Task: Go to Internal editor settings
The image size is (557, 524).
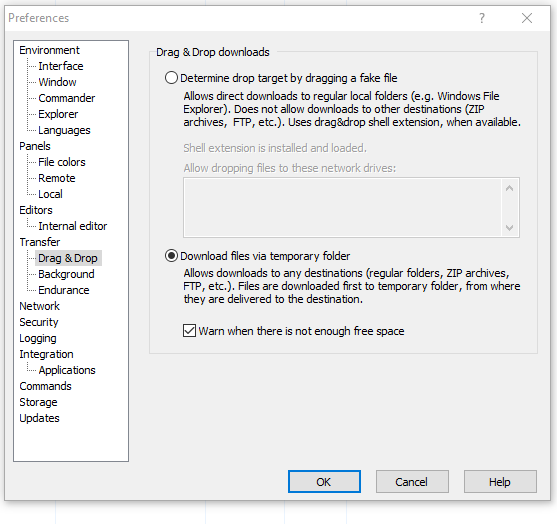Action: pyautogui.click(x=72, y=226)
